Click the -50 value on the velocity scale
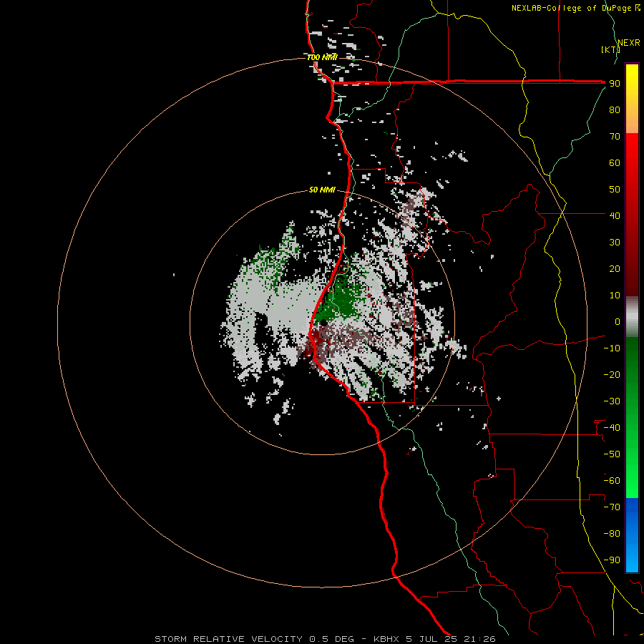Viewport: 644px width, 644px height. (x=612, y=454)
